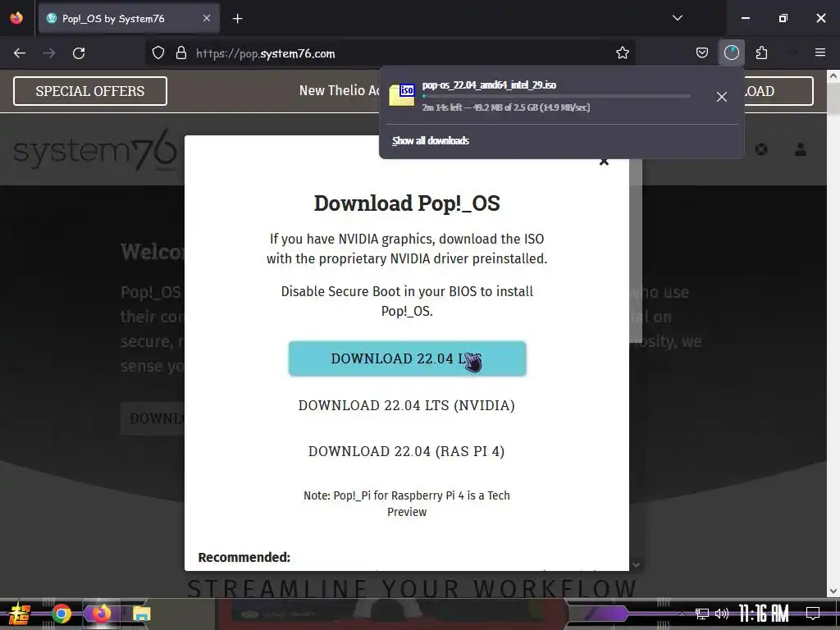
Task: Click the ISO file icon in downloads panel
Action: click(402, 95)
